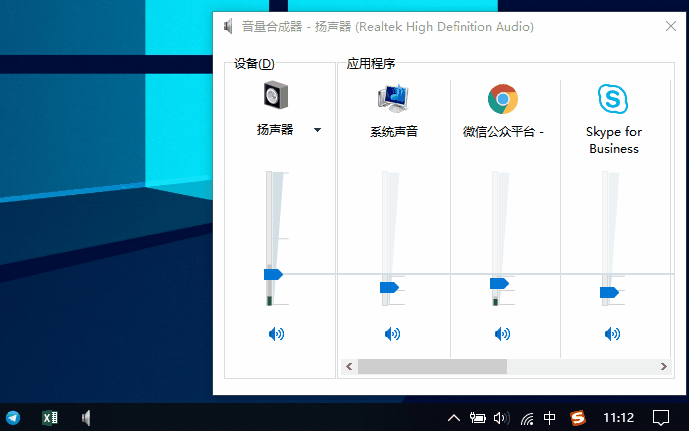Mute Skype for Business audio
This screenshot has height=431, width=689.
612,334
